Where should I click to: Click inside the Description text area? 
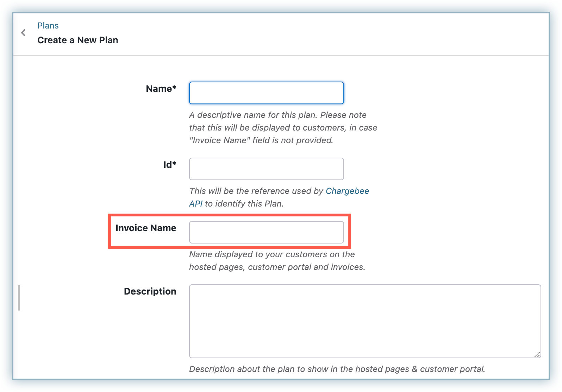[365, 321]
